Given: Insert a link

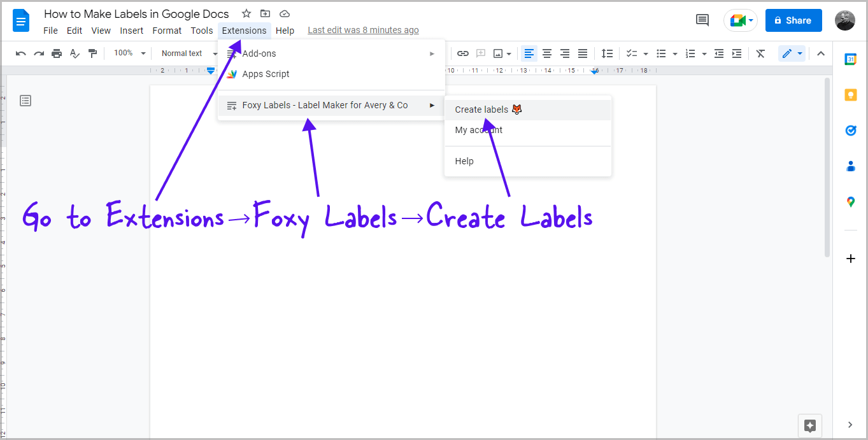Looking at the screenshot, I should (462, 53).
